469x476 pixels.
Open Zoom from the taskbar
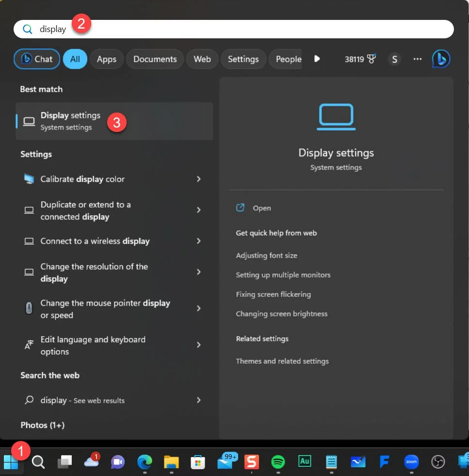click(x=411, y=462)
